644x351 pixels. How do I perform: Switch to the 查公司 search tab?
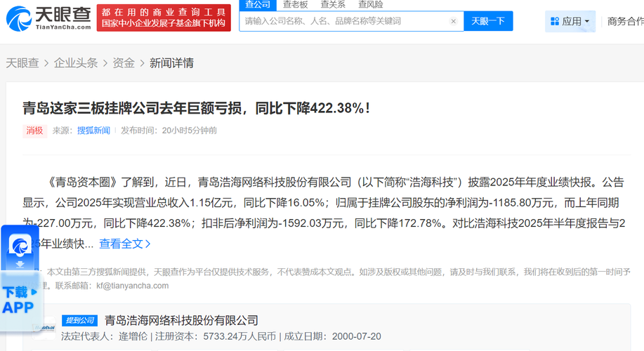click(258, 5)
